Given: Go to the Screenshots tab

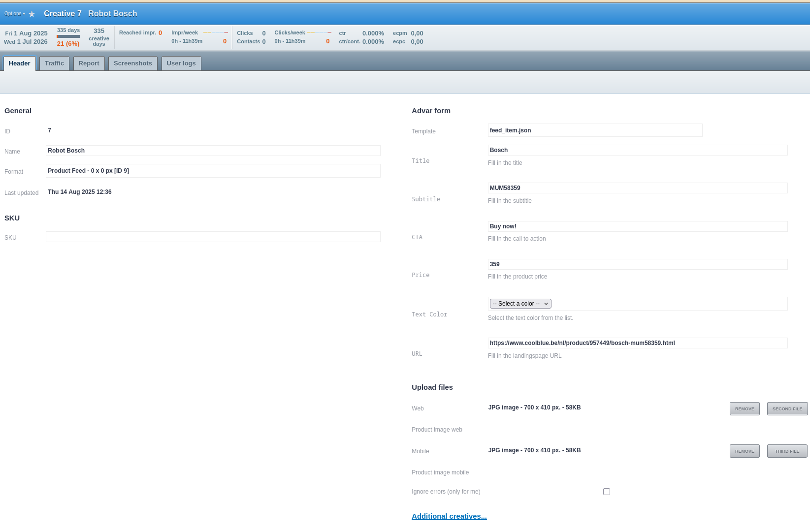Looking at the screenshot, I should 132,63.
